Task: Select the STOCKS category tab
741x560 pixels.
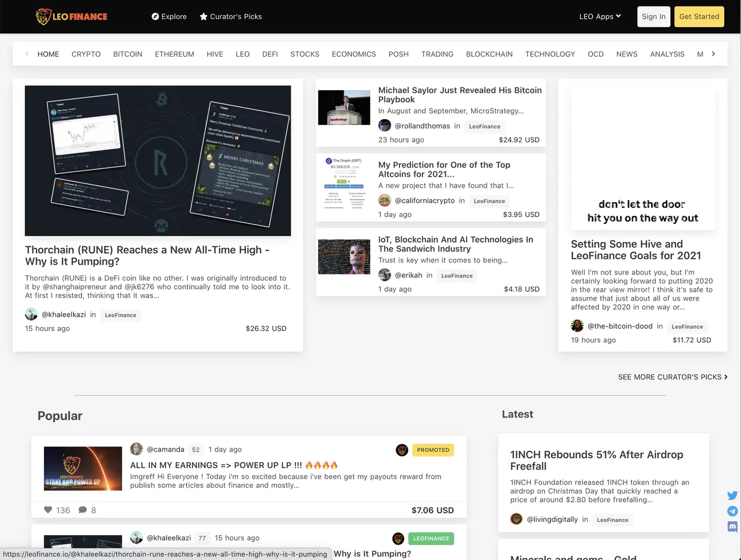Action: [x=305, y=54]
